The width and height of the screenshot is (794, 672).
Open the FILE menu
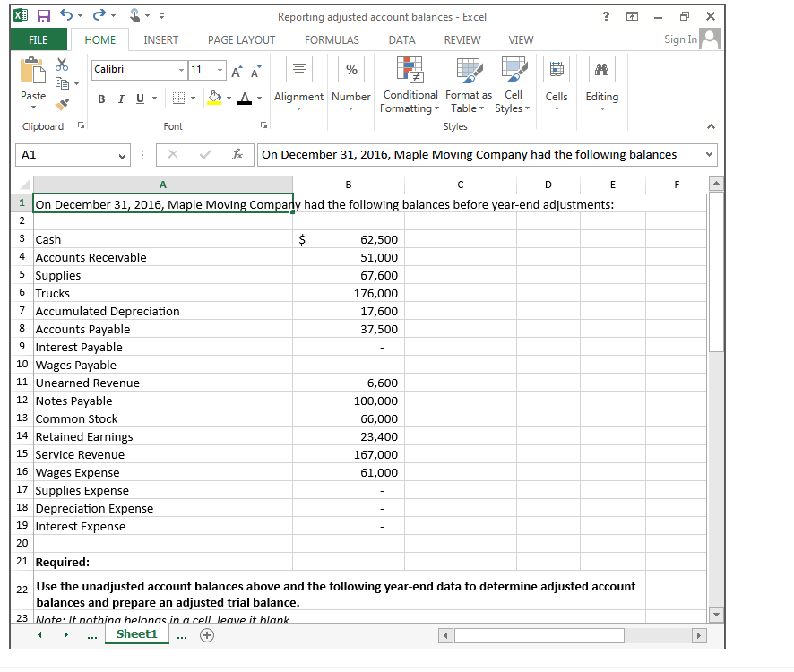tap(38, 39)
